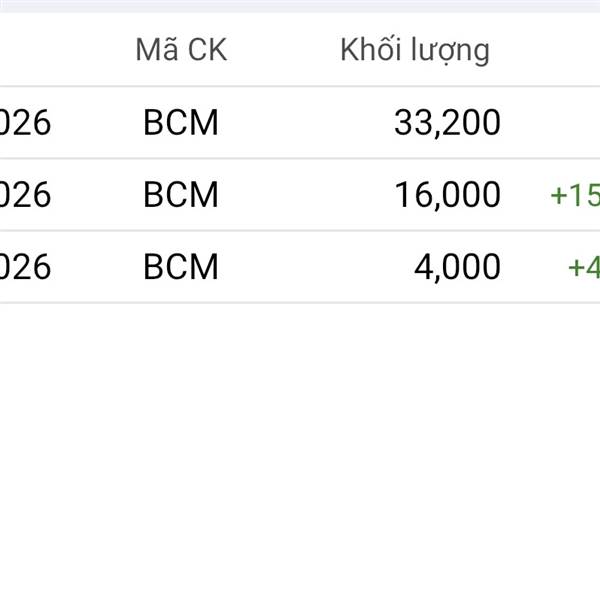Select BCM ticker in the 33,200 row

(x=181, y=123)
